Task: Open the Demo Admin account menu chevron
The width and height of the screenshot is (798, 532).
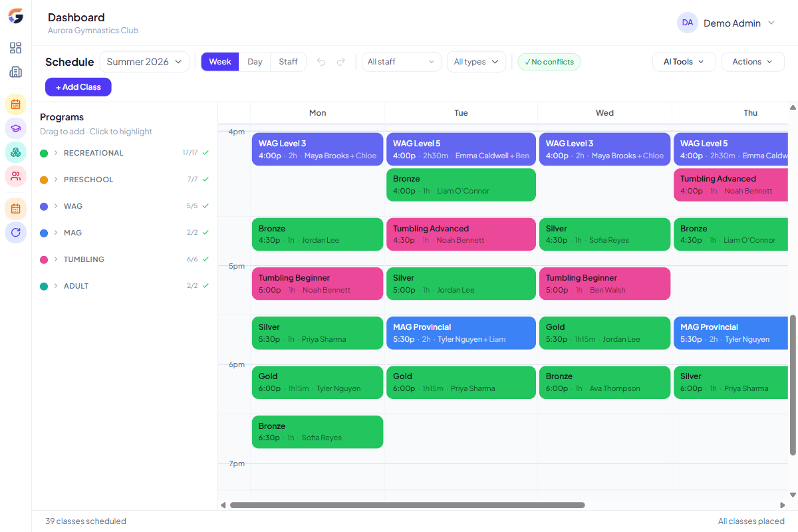Action: pos(771,23)
